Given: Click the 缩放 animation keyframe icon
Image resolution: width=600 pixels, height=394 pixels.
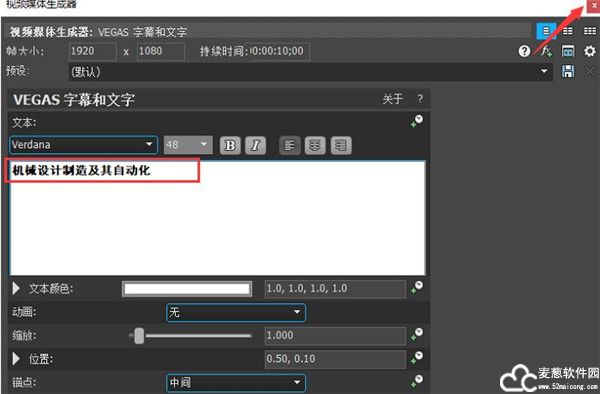Looking at the screenshot, I should (x=417, y=334).
